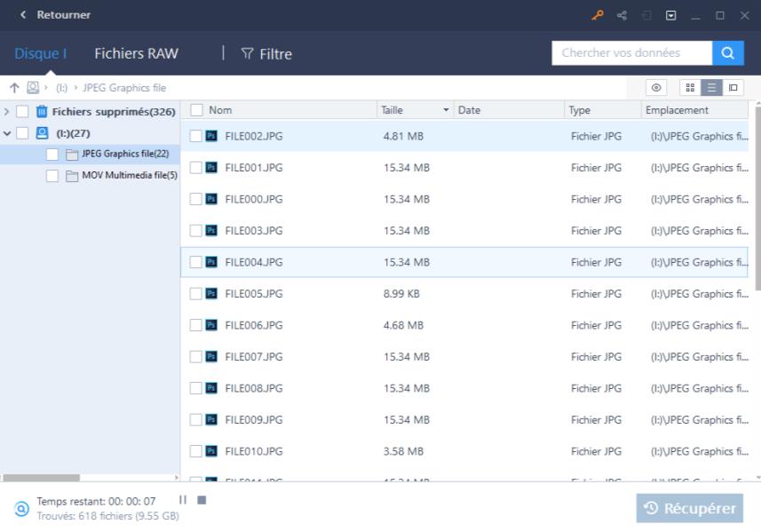
Task: Stop the running scan
Action: pyautogui.click(x=202, y=500)
